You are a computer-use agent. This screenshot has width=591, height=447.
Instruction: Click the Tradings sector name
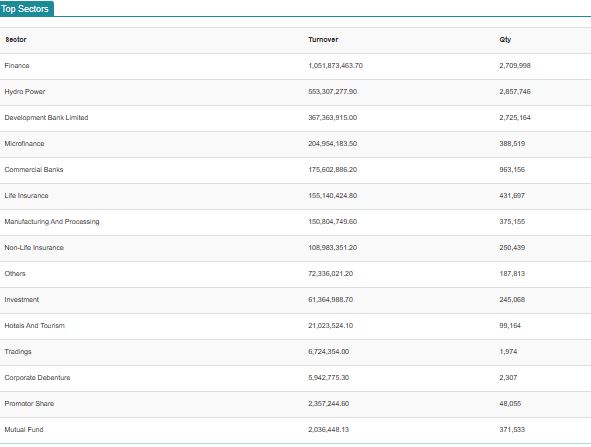point(18,352)
